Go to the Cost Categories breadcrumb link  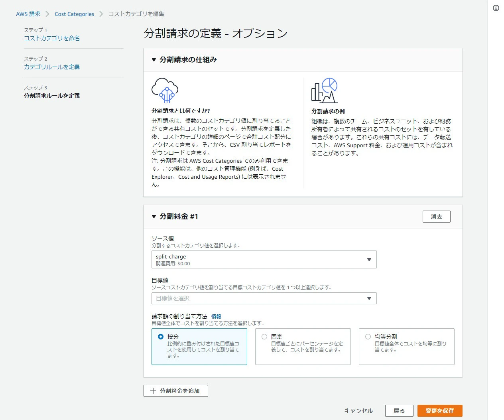tap(74, 14)
